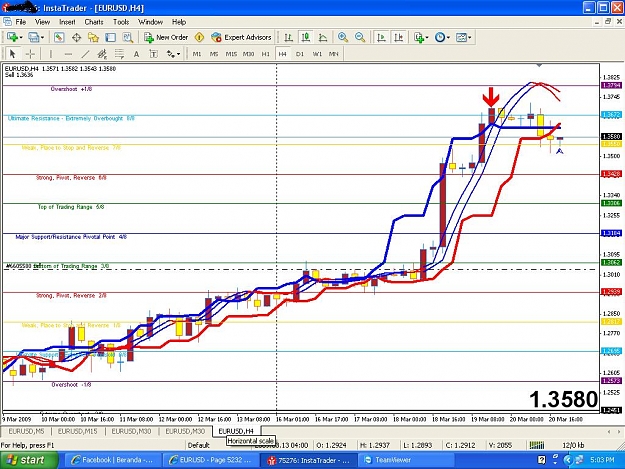Open the EURUSD - Page 5232 taskbar window
The image size is (625, 469).
coord(210,460)
